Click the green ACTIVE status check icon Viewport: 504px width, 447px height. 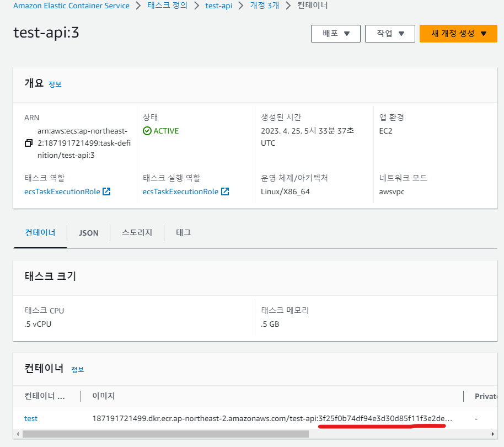(x=147, y=131)
